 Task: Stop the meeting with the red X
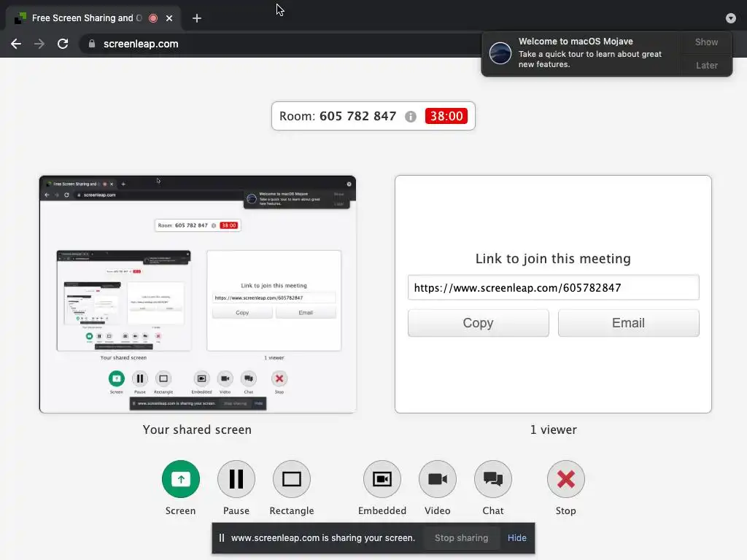tap(565, 479)
